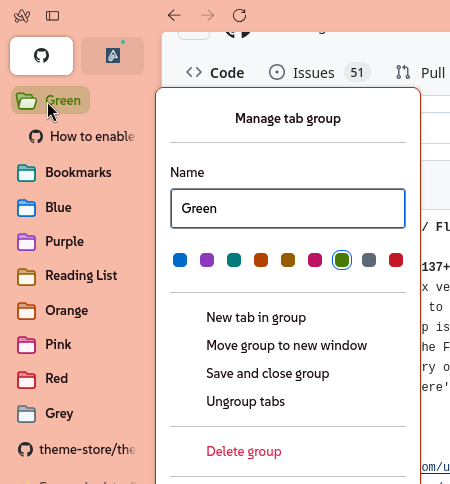The height and width of the screenshot is (484, 450).
Task: Go back with the left arrow
Action: pos(174,15)
